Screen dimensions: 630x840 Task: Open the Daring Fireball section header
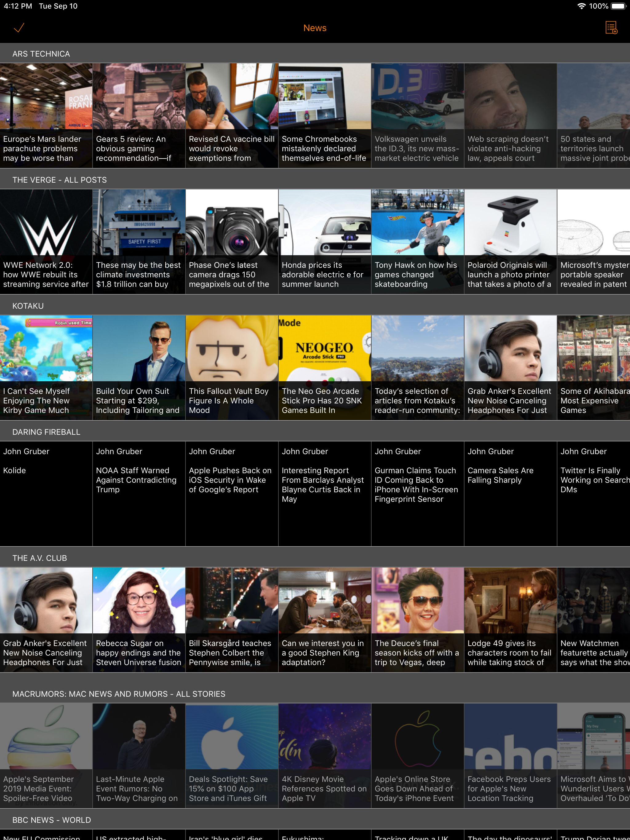(x=46, y=432)
